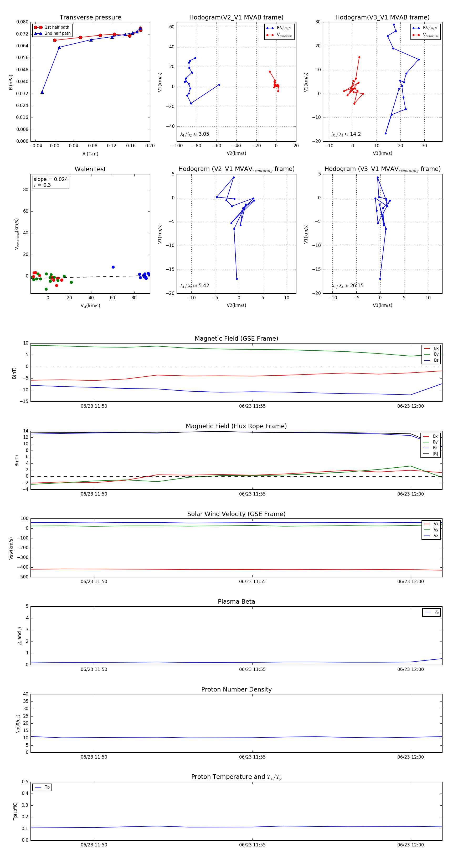This screenshot has height=868, width=473.
Task: Click the 'Hodogram (V2_V1 MVAVremaining frame)' title
Action: tap(236, 169)
